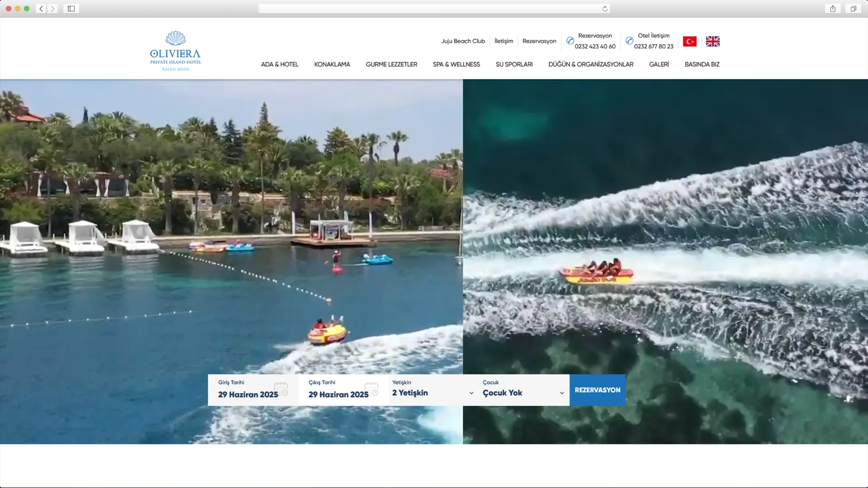Go back with browser back arrow

[41, 9]
